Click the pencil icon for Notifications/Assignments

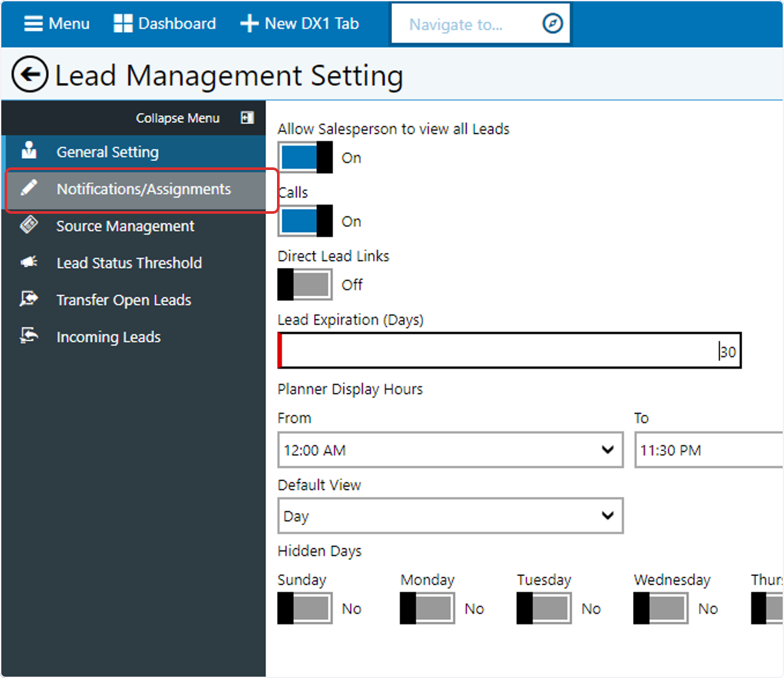(29, 188)
